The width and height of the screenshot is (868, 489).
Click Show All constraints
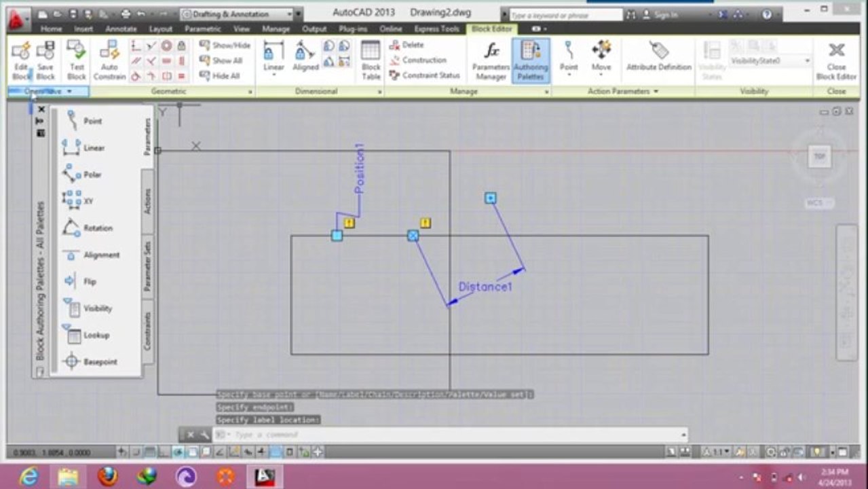[x=221, y=60]
